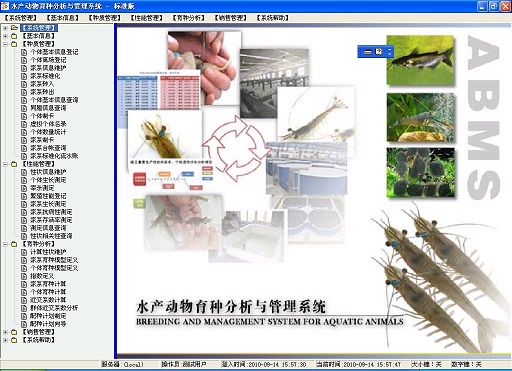Viewport: 512px width, 371px height.
Task: Open 个体生长测定 in the tree
Action: (48, 180)
